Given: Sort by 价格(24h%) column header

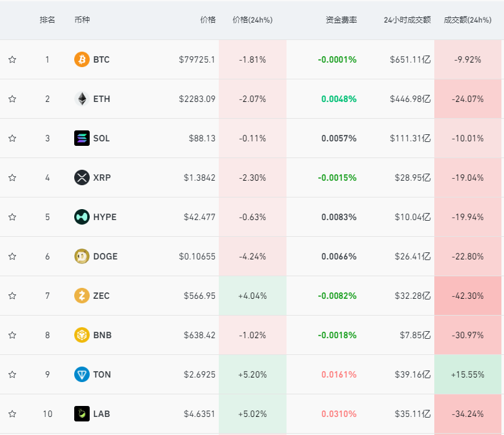Looking at the screenshot, I should (252, 20).
